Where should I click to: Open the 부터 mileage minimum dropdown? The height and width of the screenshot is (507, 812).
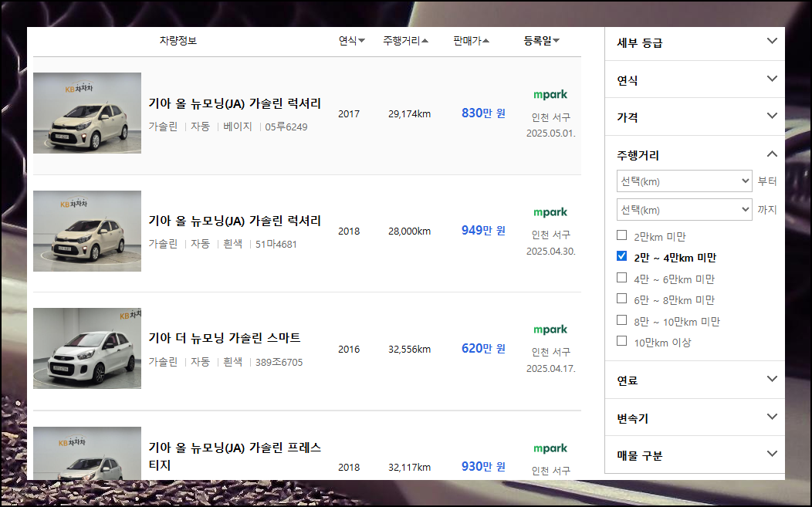pyautogui.click(x=684, y=181)
